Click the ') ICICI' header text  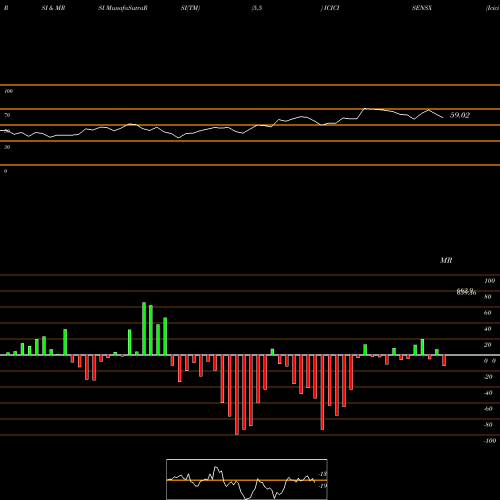pyautogui.click(x=330, y=8)
